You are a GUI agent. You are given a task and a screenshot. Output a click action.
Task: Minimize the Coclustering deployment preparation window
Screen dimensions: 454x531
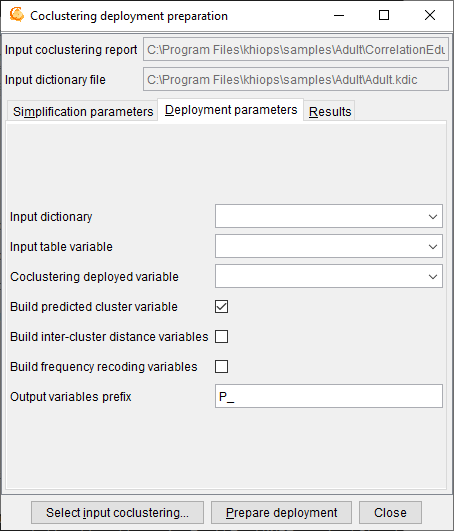[x=339, y=15]
